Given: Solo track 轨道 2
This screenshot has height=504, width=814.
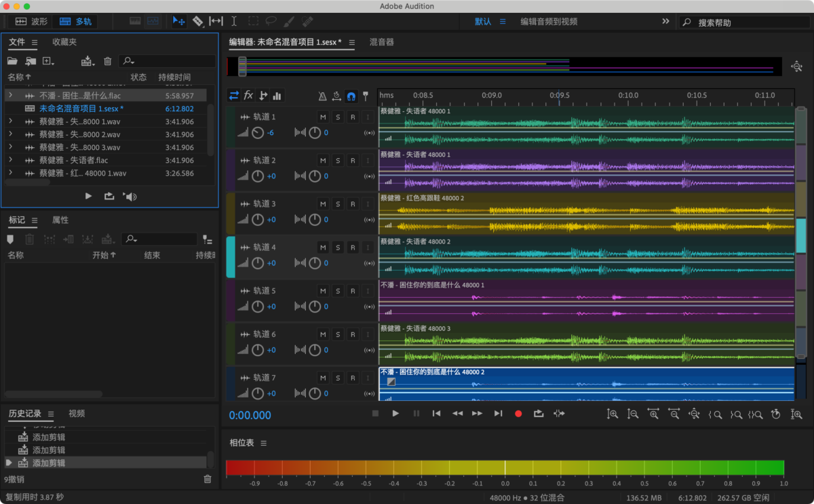Looking at the screenshot, I should point(338,160).
